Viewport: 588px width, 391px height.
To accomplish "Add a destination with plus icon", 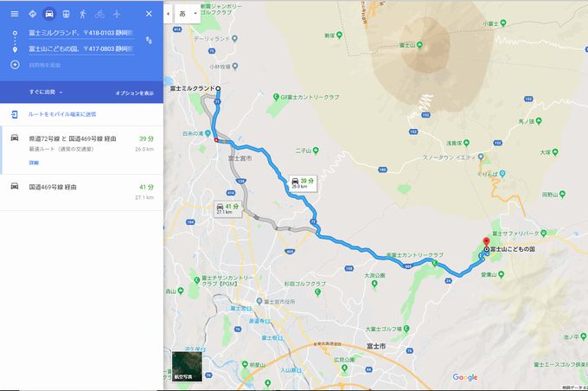I will (15, 65).
